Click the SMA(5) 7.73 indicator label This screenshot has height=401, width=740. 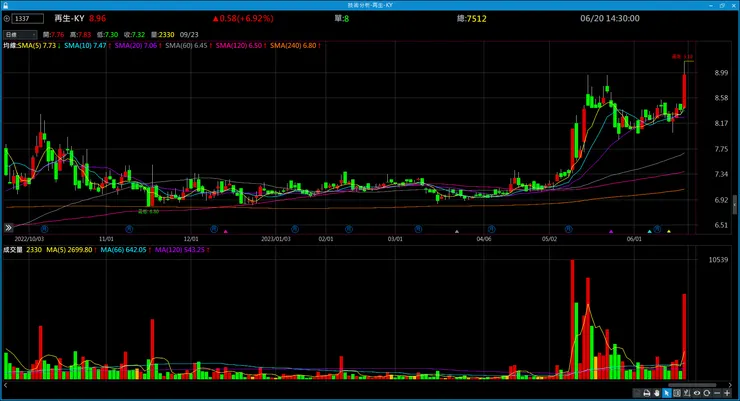pos(37,46)
